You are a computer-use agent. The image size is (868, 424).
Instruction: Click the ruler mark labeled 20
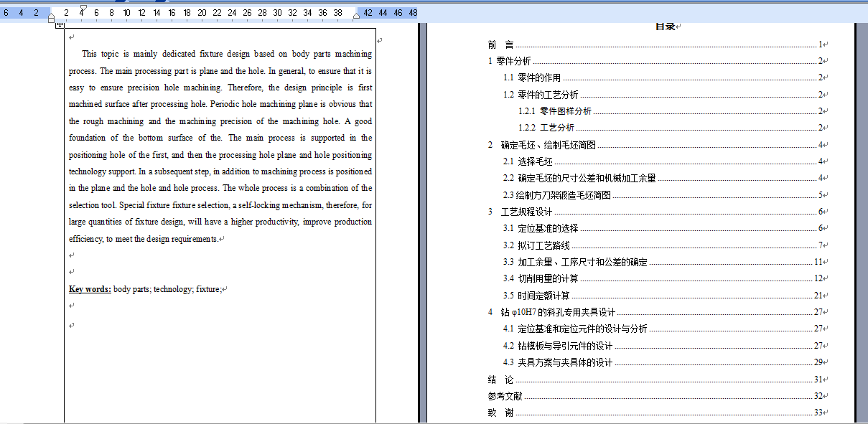click(202, 13)
